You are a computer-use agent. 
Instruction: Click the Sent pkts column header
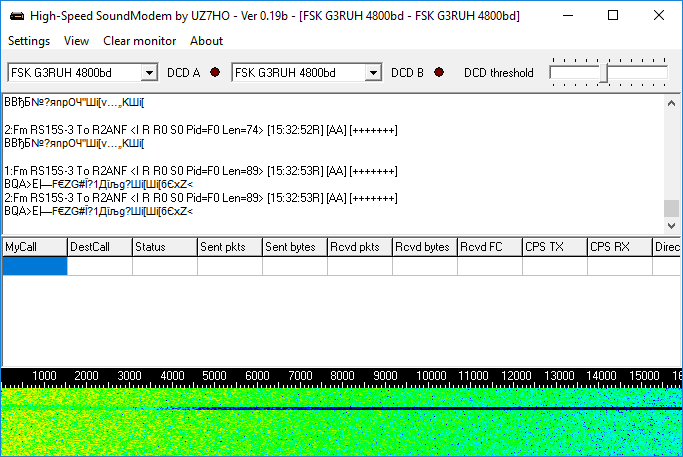229,247
